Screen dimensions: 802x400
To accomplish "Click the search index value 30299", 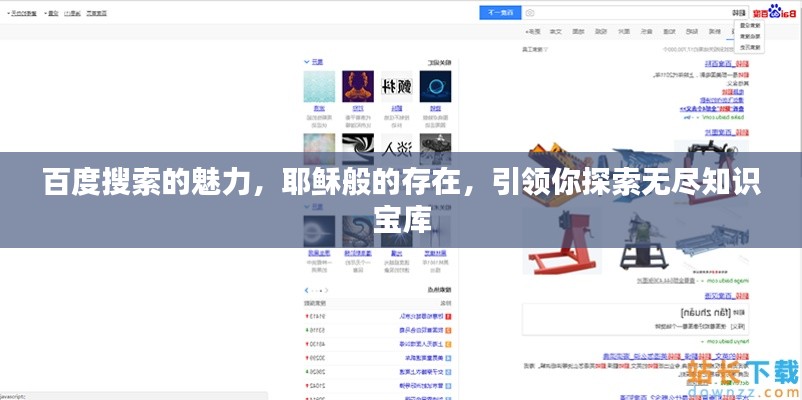I will pos(318,358).
